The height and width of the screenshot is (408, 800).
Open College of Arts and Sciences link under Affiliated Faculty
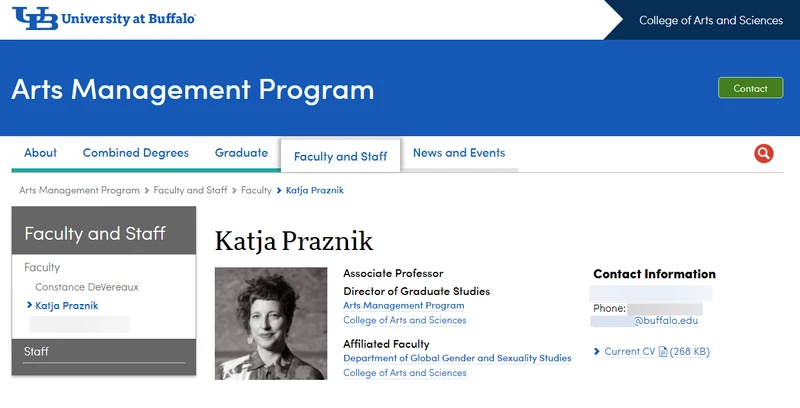point(405,373)
